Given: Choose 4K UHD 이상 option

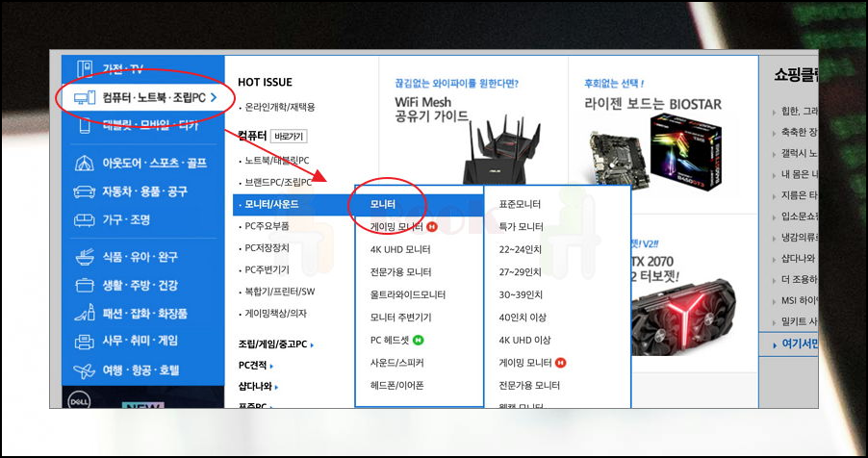Looking at the screenshot, I should pyautogui.click(x=524, y=340).
